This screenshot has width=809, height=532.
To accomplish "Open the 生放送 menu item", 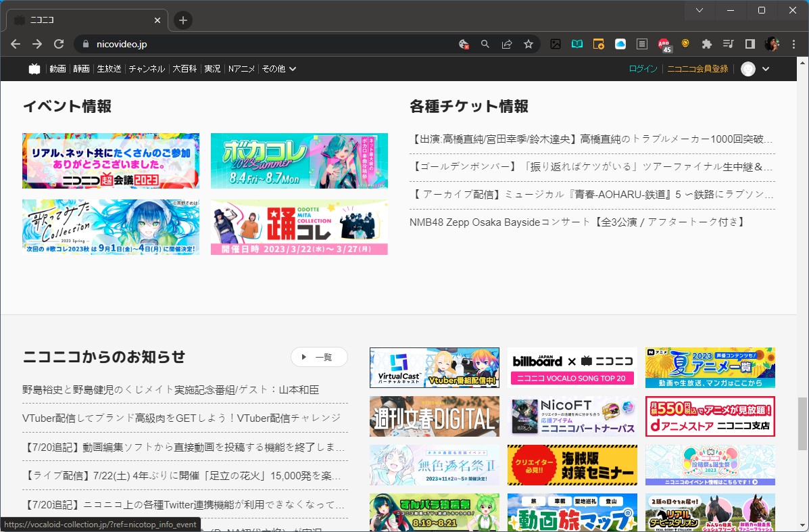I will coord(109,69).
